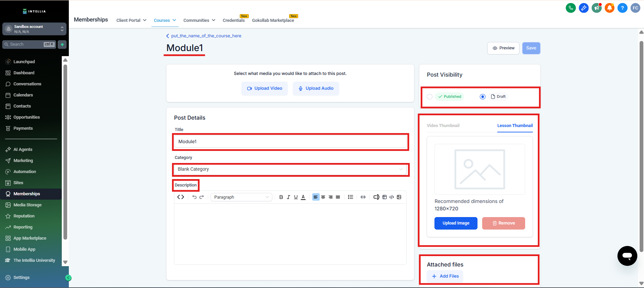Select the Draft visibility radio button
Viewport: 644px width, 288px height.
pos(482,97)
